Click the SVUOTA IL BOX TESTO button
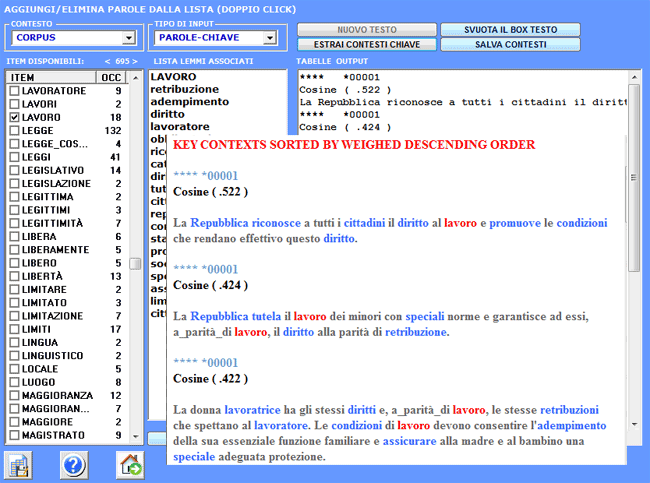Viewport: 650px width, 483px height. click(x=510, y=29)
